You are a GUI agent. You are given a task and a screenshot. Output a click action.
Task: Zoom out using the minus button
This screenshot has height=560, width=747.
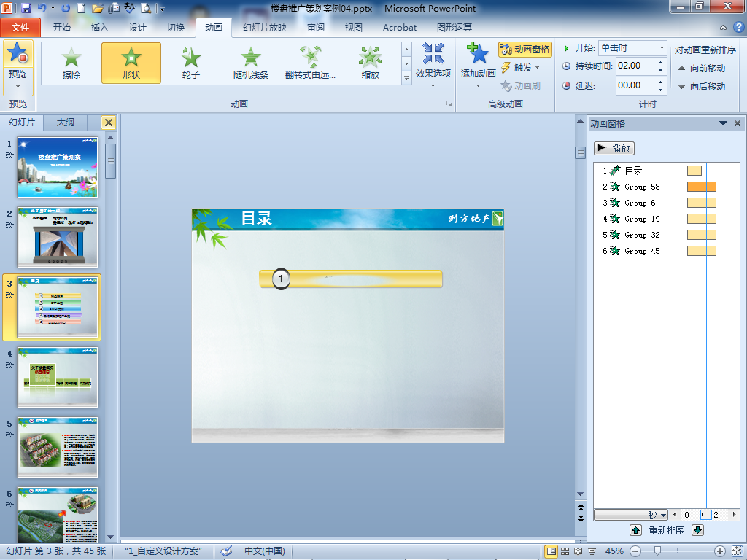(x=635, y=551)
